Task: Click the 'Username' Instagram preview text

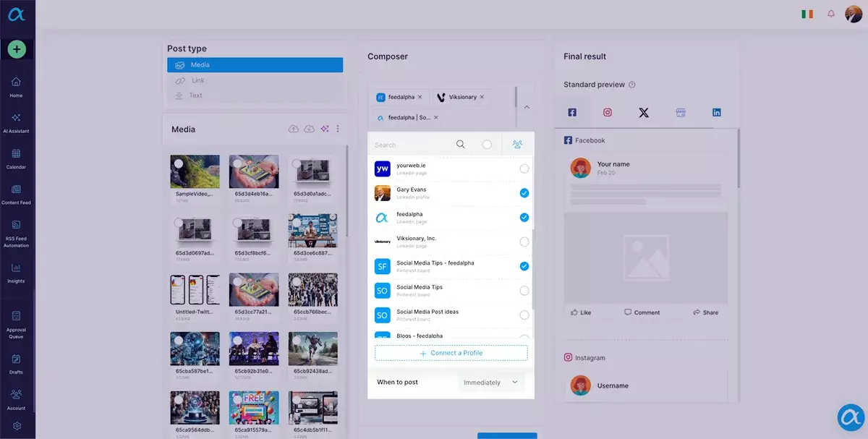Action: [x=613, y=385]
